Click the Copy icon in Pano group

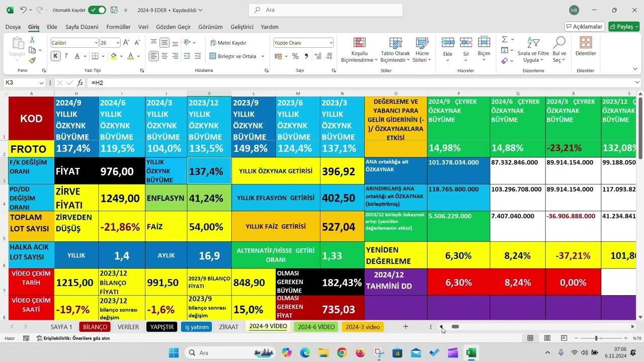(32, 50)
